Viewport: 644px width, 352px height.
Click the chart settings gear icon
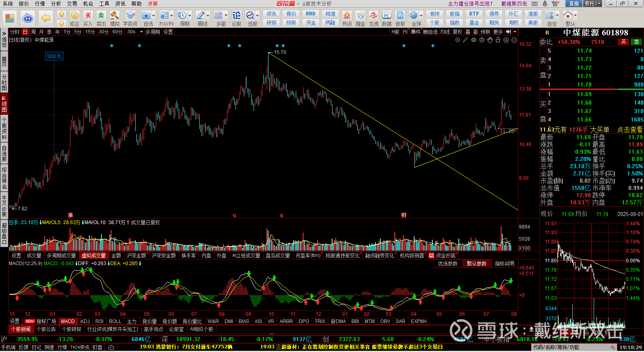tap(458, 40)
